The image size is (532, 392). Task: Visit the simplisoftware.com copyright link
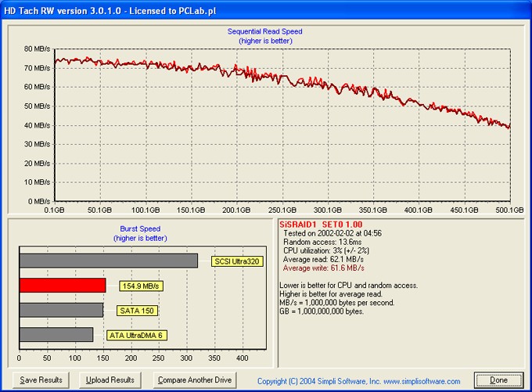tap(359, 381)
